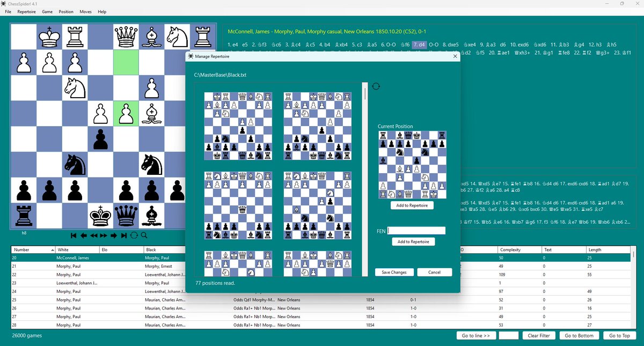Select game row 23 Loewenthal vs Morphy
The width and height of the screenshot is (644, 346).
click(x=321, y=283)
